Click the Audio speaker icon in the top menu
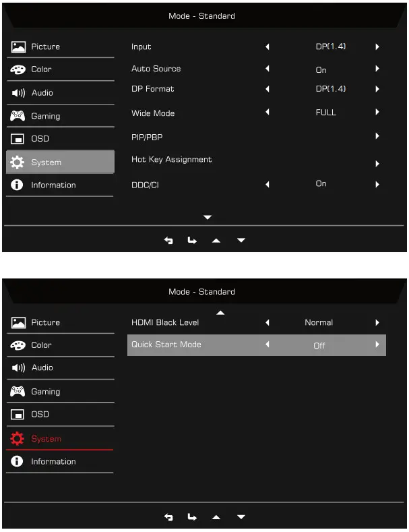The image size is (409, 532). click(18, 93)
